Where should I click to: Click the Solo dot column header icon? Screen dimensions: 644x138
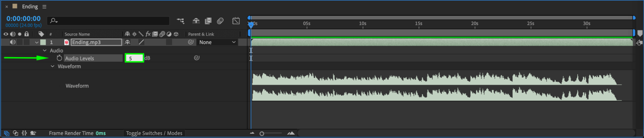[20, 34]
